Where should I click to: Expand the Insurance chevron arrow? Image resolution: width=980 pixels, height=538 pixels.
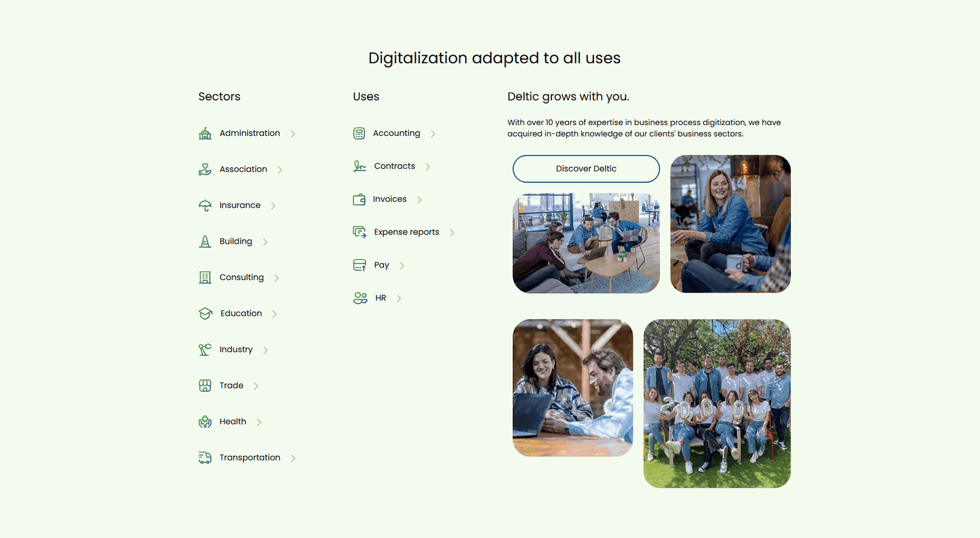(x=273, y=206)
